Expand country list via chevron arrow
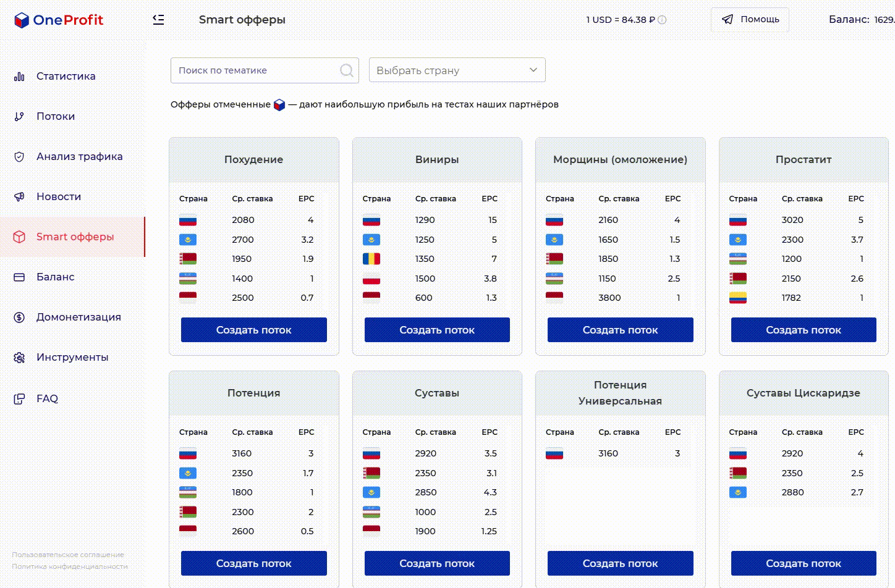The width and height of the screenshot is (895, 588). point(533,70)
